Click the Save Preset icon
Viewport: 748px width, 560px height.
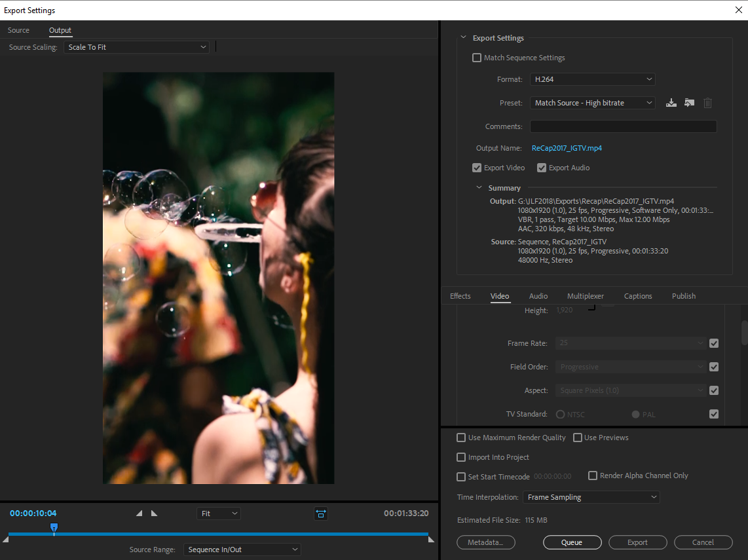[671, 103]
